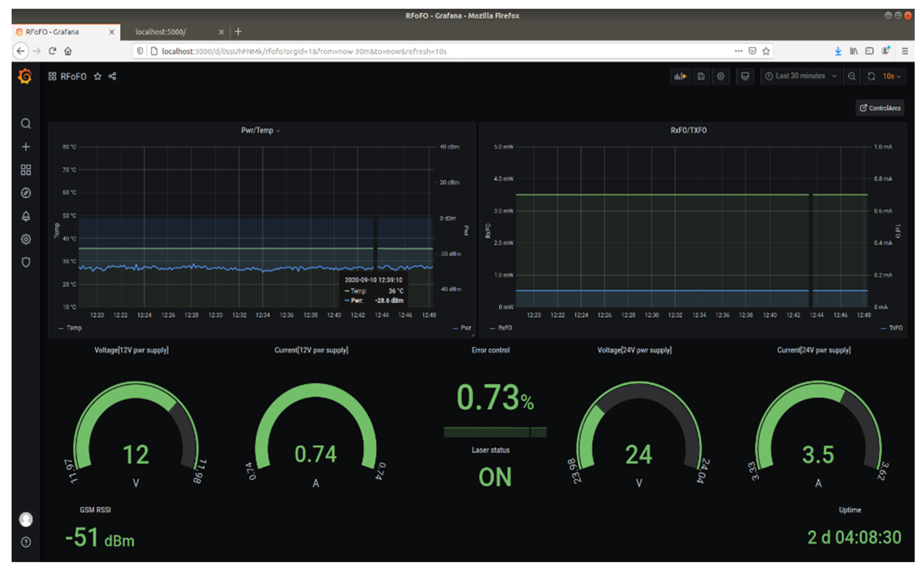Open dashboard settings gear in top bar
This screenshot has width=924, height=573.
[720, 77]
